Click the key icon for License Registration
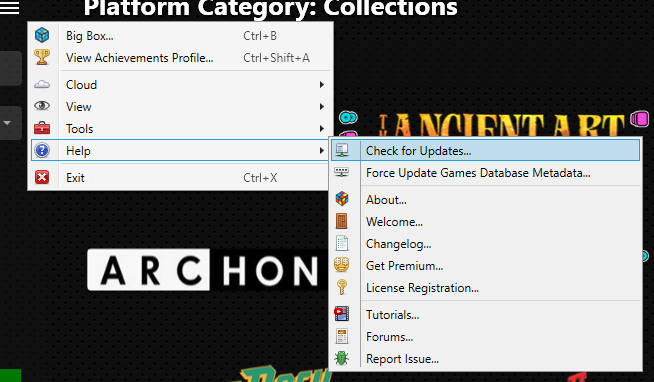 pyautogui.click(x=342, y=287)
